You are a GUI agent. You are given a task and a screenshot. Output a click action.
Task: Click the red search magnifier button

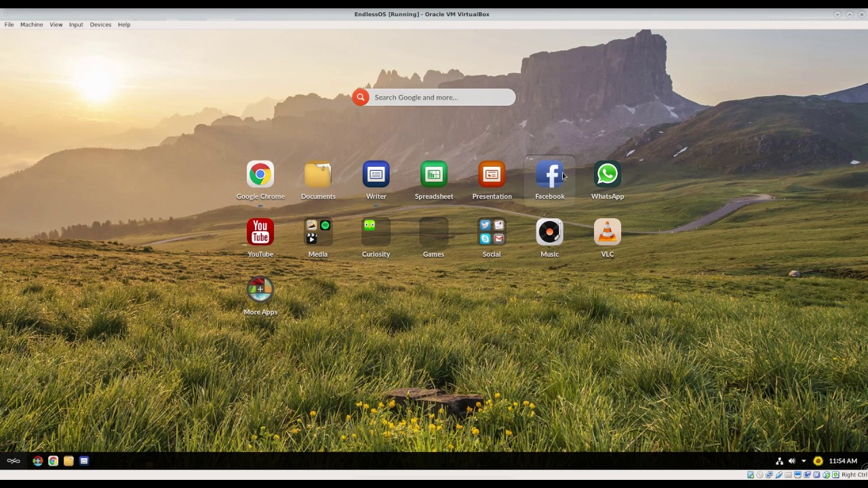361,97
